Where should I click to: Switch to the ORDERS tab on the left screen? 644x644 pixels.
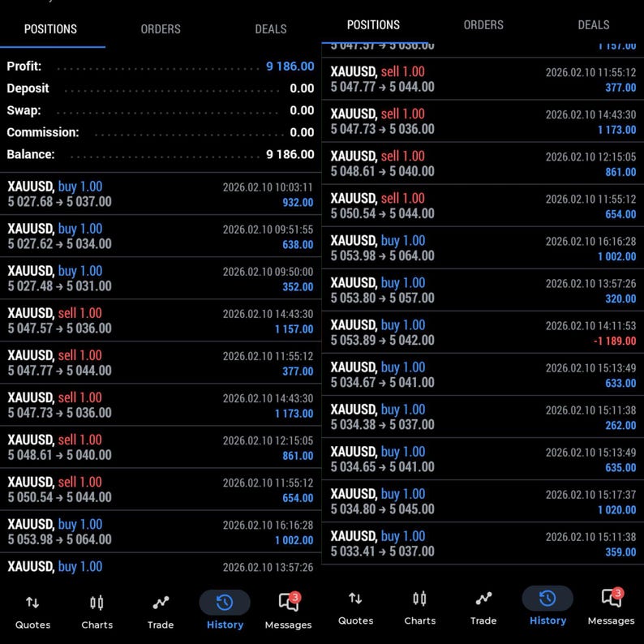click(x=161, y=29)
